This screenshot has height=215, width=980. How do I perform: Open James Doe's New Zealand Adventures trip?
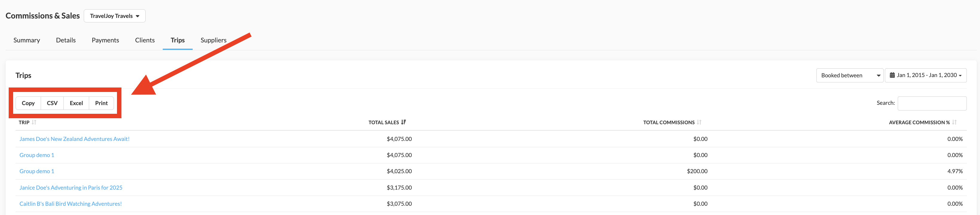coord(74,139)
